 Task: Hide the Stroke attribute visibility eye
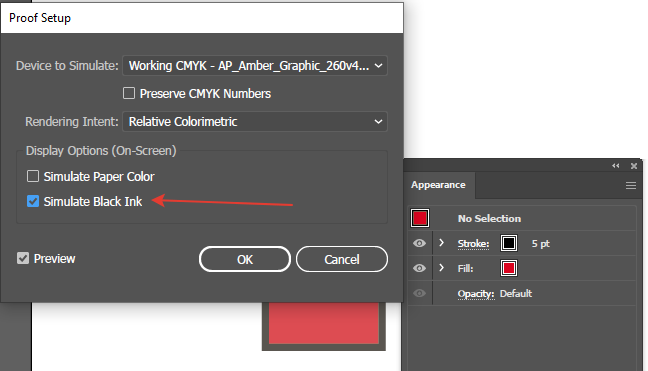pyautogui.click(x=419, y=243)
